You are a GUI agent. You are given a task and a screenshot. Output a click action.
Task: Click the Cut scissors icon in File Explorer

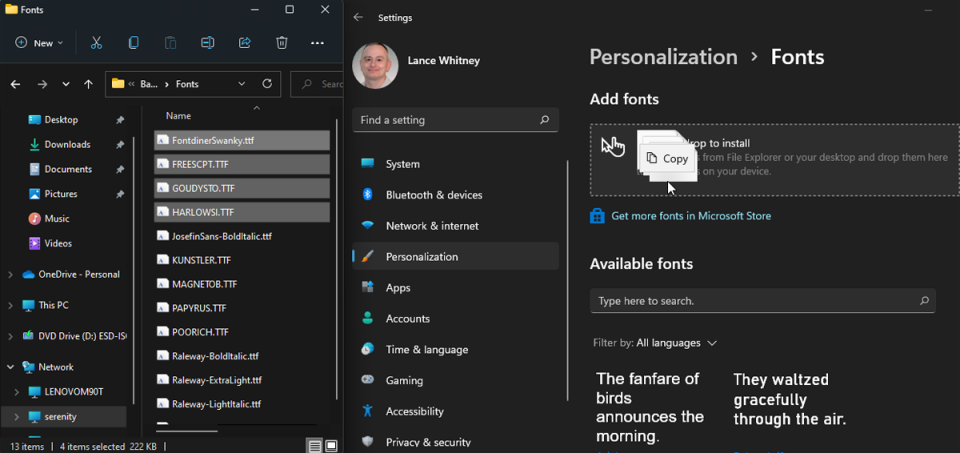click(x=96, y=43)
